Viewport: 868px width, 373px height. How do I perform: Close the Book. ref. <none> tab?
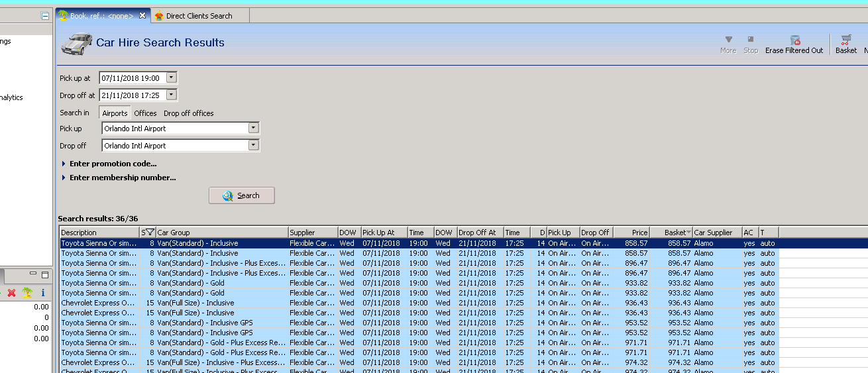[142, 15]
